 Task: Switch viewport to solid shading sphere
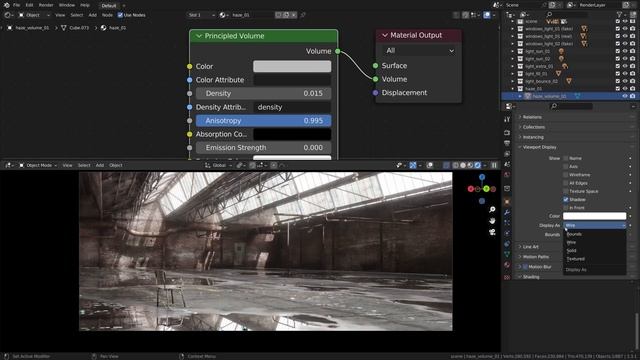point(463,165)
